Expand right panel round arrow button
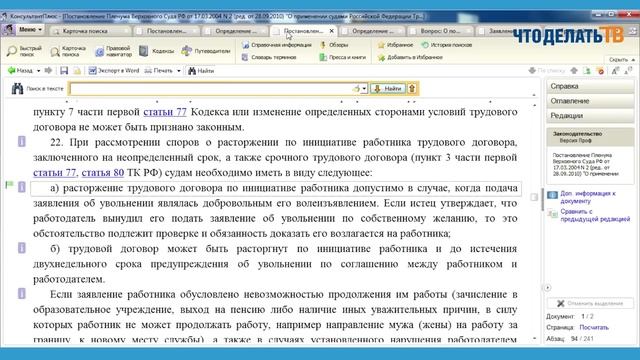Viewport: 640px width, 360px height. click(x=547, y=288)
